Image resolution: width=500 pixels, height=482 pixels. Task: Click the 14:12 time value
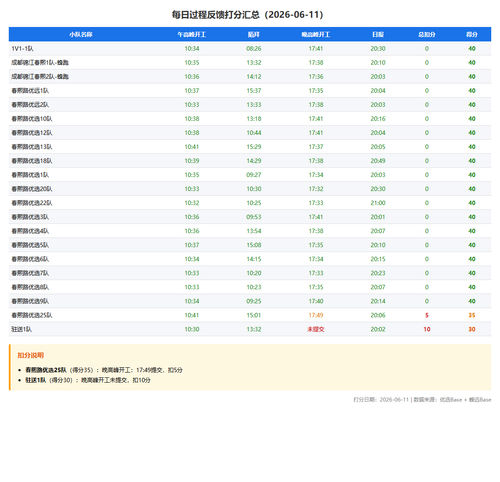coord(254,77)
